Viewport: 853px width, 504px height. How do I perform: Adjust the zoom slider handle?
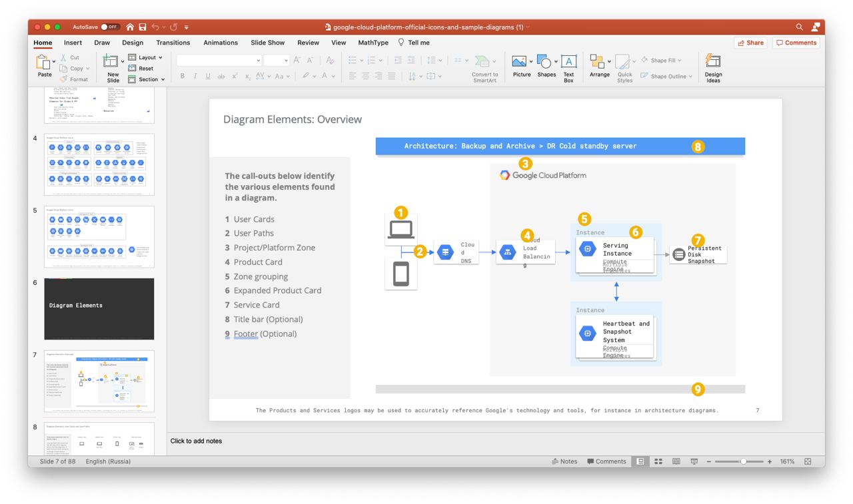(744, 461)
